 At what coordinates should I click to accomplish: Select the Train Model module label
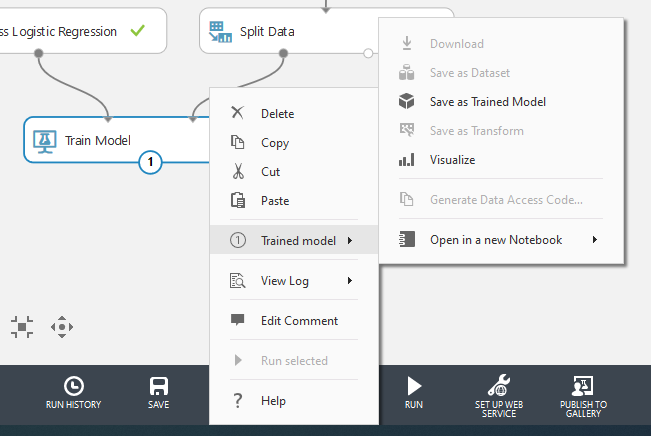pos(98,140)
